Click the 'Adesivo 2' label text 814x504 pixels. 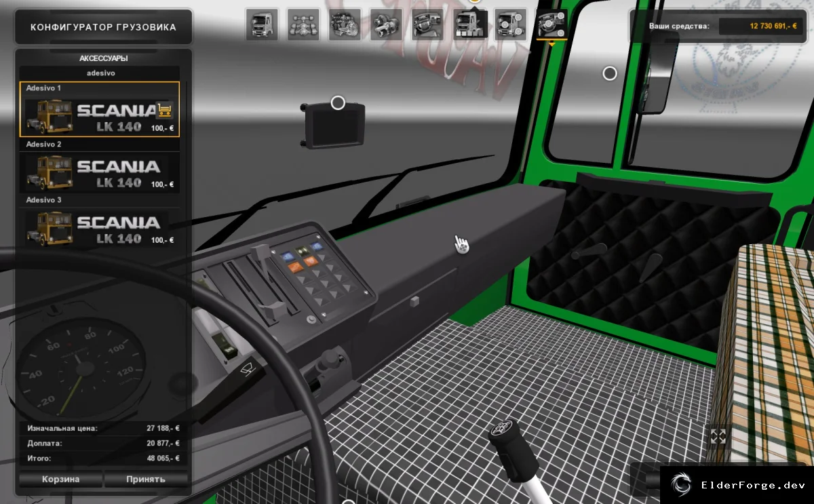43,144
